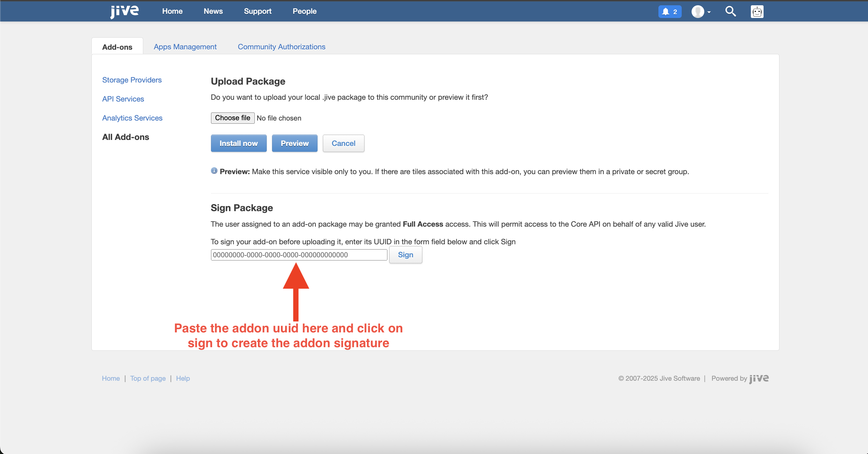Expand the user avatar dropdown arrow

tap(709, 12)
